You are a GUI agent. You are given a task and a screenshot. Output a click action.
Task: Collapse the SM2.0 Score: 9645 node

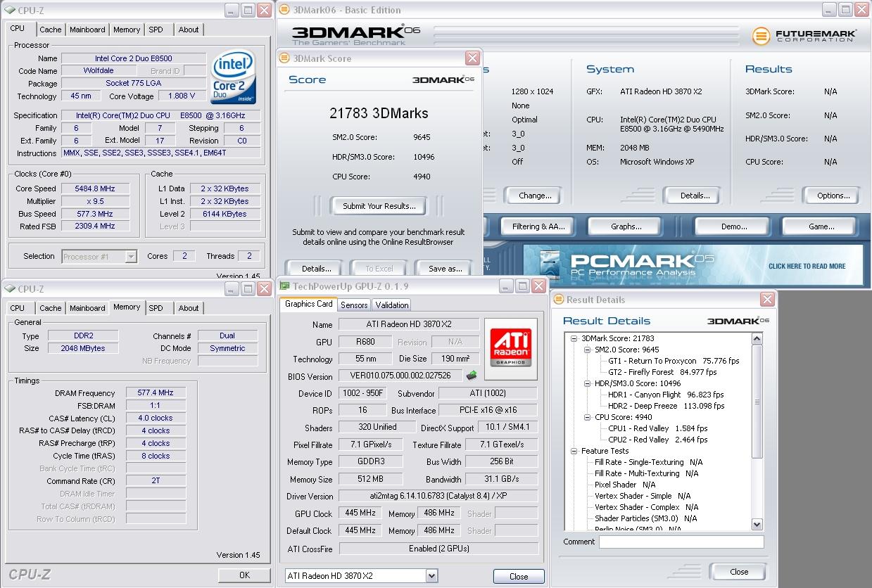point(588,350)
